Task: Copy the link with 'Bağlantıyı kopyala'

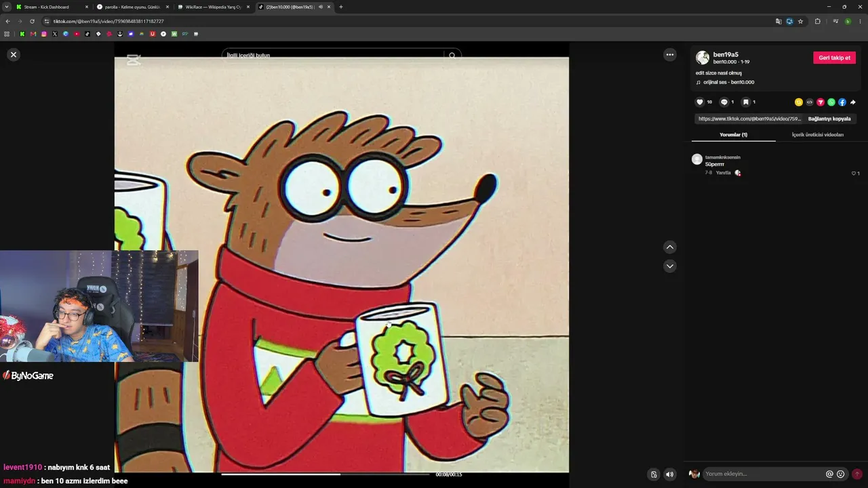Action: [829, 119]
